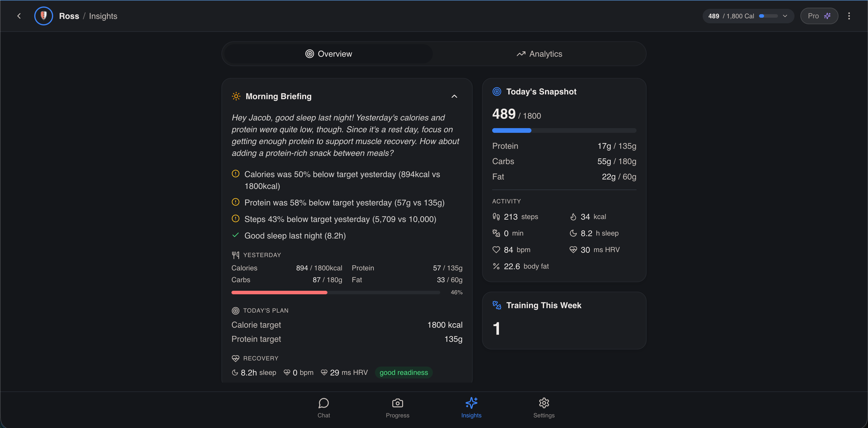Open the three-dot menu at top right
This screenshot has height=428, width=868.
tap(849, 16)
